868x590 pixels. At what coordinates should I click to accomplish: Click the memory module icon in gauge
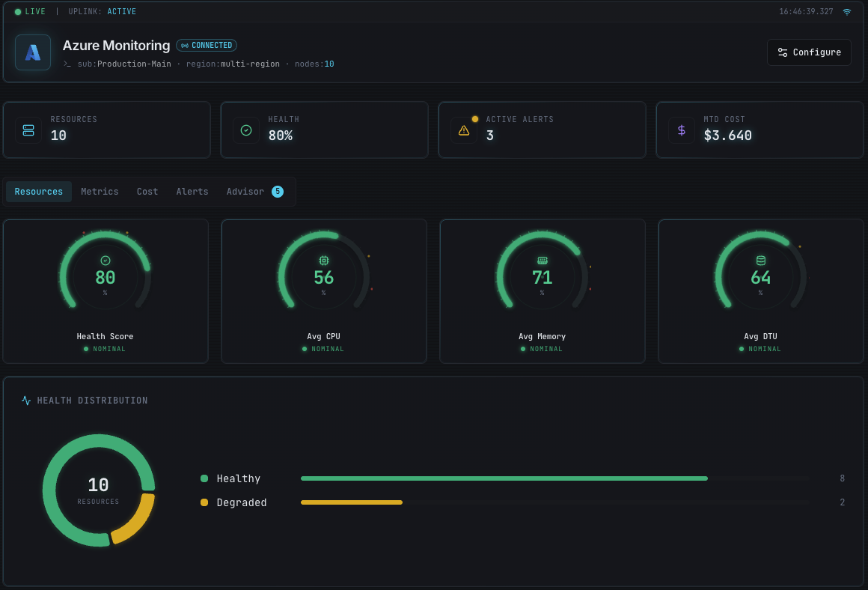[x=542, y=261]
